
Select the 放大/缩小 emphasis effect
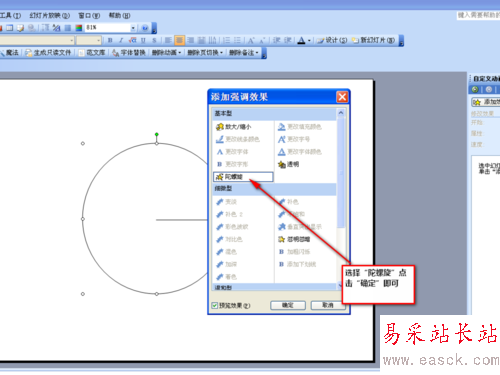point(234,127)
